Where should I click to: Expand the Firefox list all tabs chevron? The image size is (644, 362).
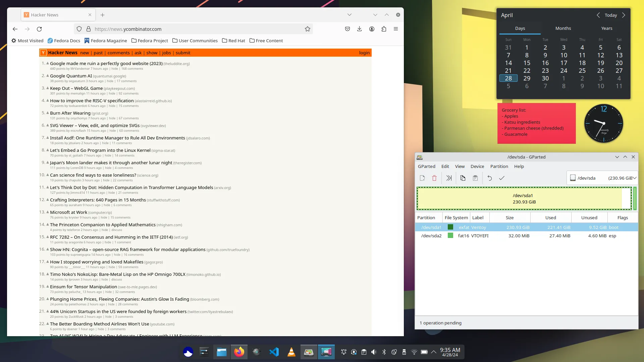(x=350, y=15)
